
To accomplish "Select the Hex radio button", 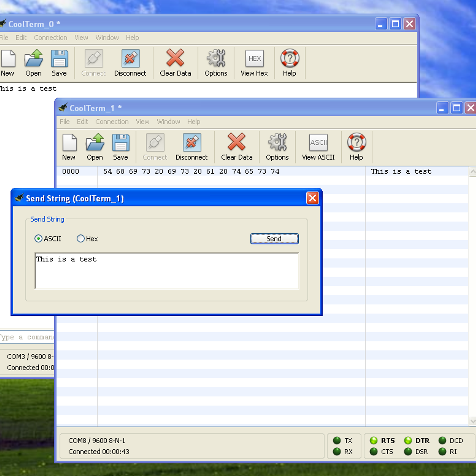I will pos(81,239).
